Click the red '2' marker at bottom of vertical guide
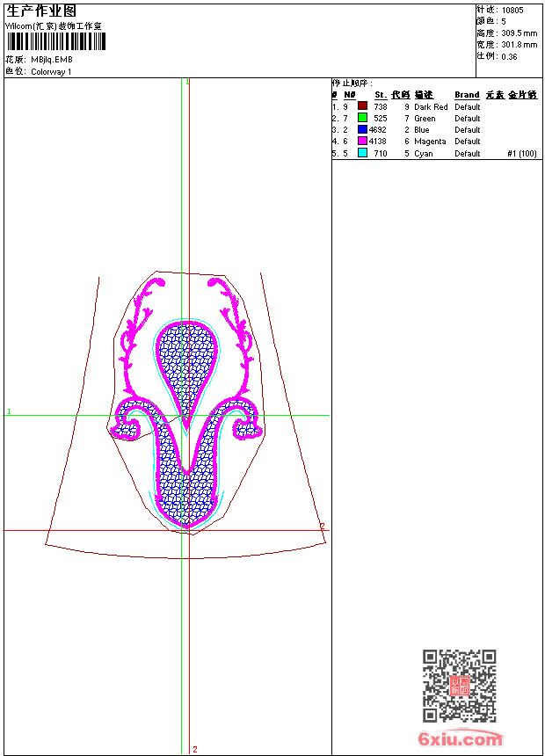The width and height of the screenshot is (545, 756). click(195, 749)
